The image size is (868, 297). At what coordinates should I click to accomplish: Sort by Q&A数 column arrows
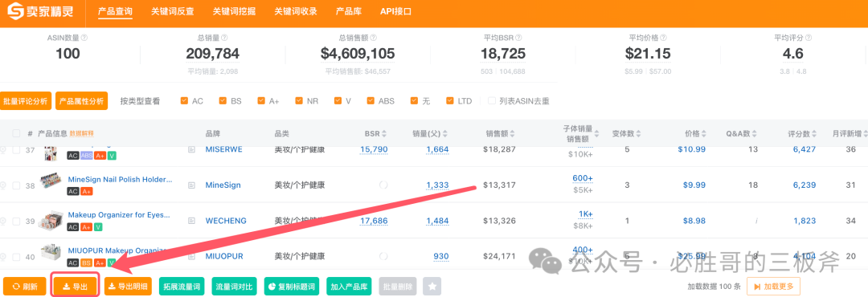tap(755, 134)
